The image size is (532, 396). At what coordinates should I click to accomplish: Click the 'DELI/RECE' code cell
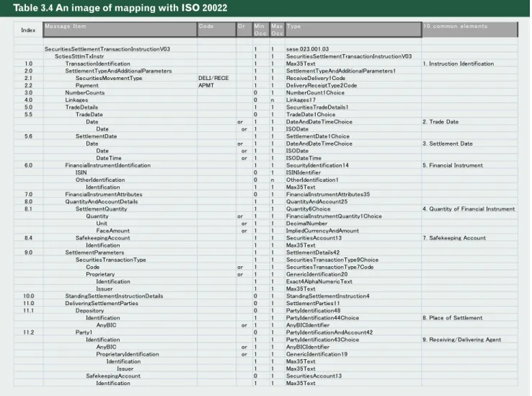[x=213, y=78]
